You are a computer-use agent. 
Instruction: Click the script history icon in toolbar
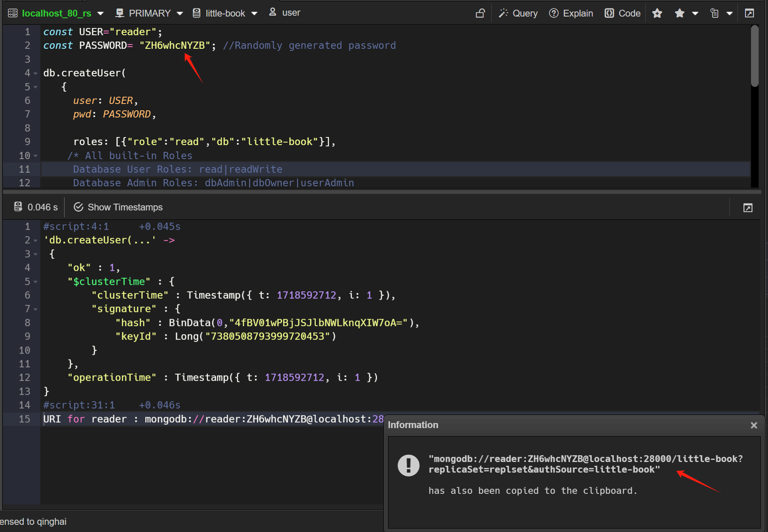pyautogui.click(x=715, y=13)
